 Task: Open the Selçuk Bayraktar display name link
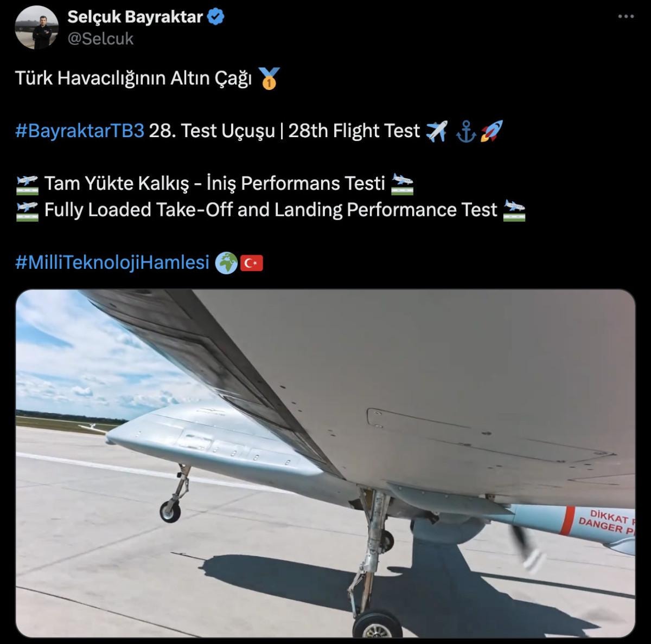point(135,17)
